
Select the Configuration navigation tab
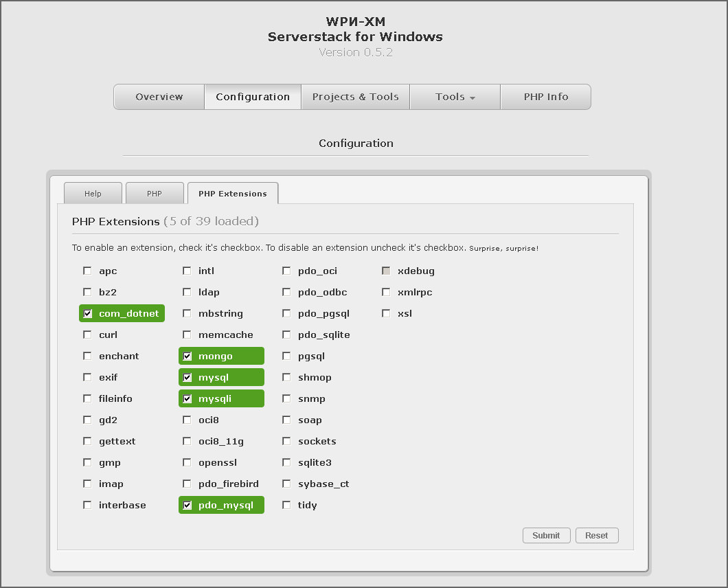tap(253, 97)
